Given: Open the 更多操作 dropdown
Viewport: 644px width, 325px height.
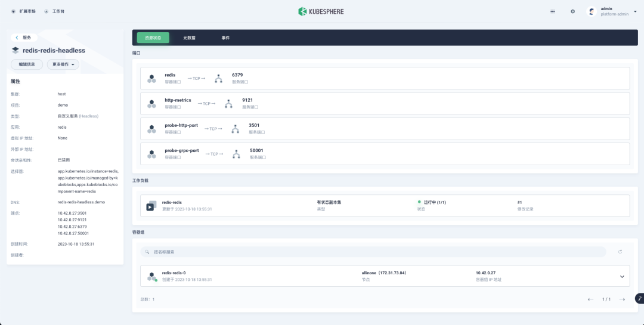Looking at the screenshot, I should point(63,64).
